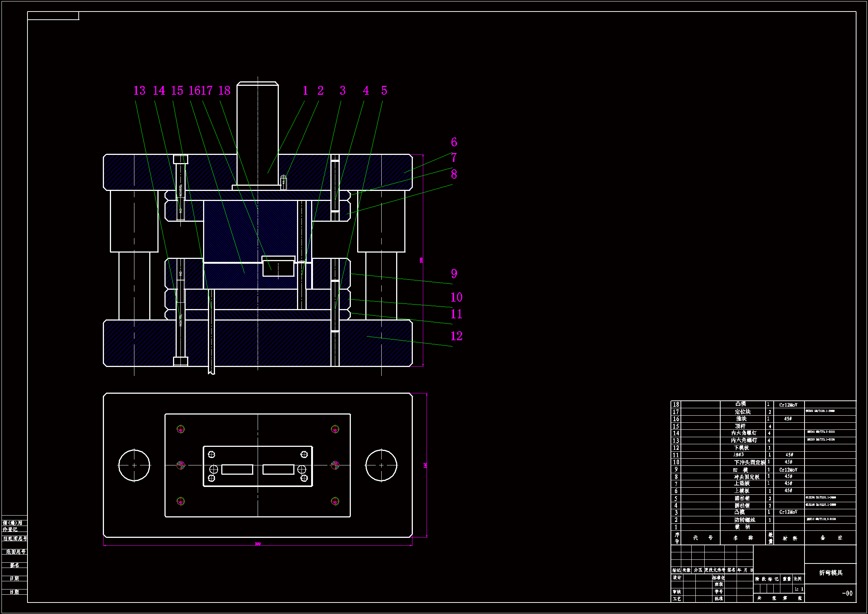This screenshot has width=868, height=614.
Task: Click part callout number 6
Action: [x=454, y=142]
